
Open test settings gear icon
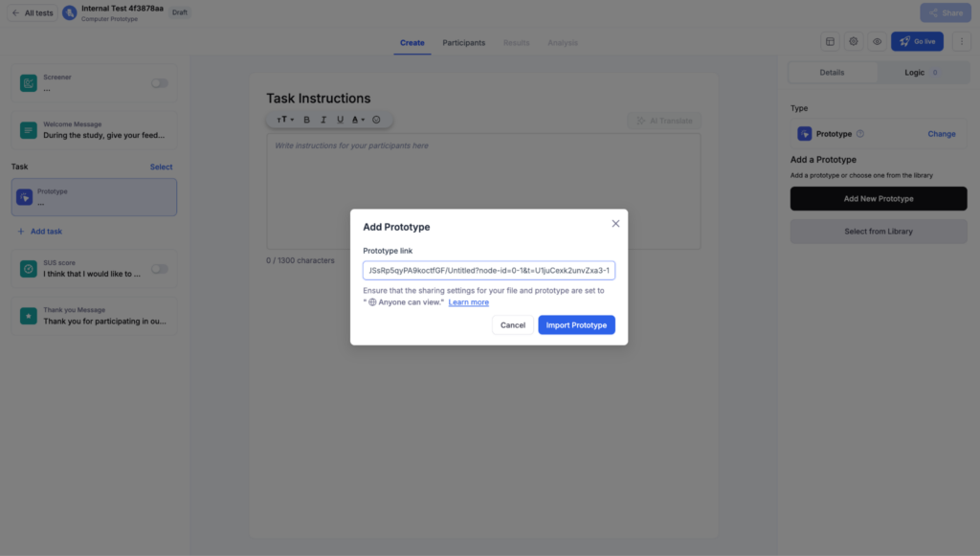click(x=853, y=42)
